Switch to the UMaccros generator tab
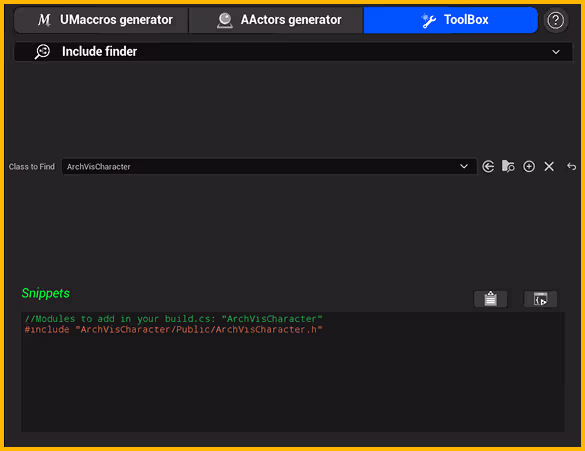The image size is (585, 451). (x=101, y=20)
